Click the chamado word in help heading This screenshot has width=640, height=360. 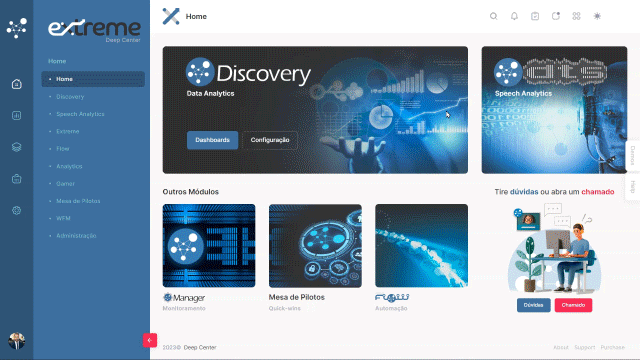[598, 192]
